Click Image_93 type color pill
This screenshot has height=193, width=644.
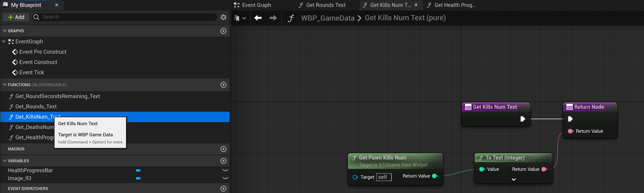point(138,179)
